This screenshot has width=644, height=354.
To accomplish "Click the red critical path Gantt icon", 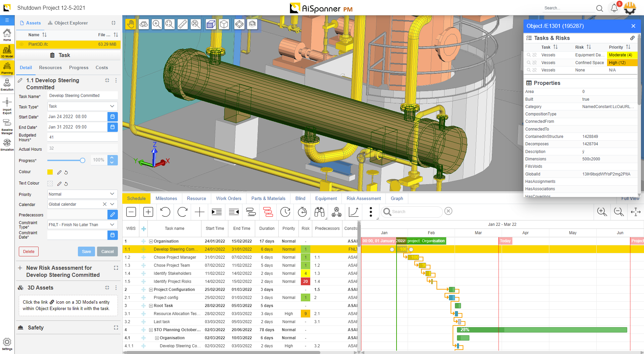I will (x=268, y=212).
